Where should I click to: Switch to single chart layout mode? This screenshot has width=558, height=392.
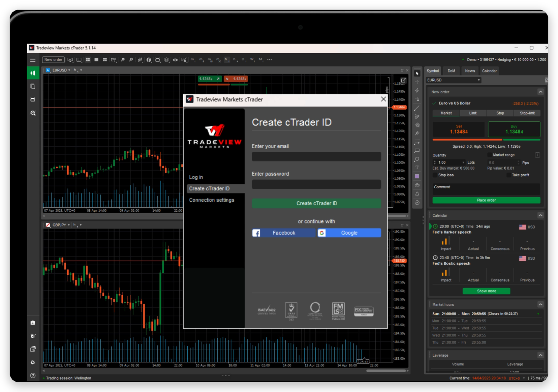pyautogui.click(x=96, y=60)
